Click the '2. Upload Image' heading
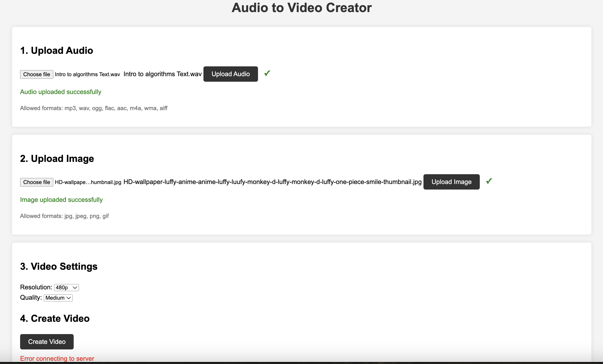The image size is (603, 364). point(57,159)
